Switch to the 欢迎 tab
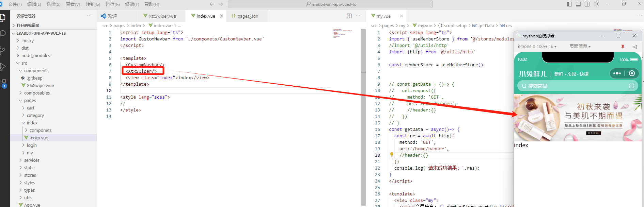This screenshot has height=207, width=644. click(x=117, y=16)
